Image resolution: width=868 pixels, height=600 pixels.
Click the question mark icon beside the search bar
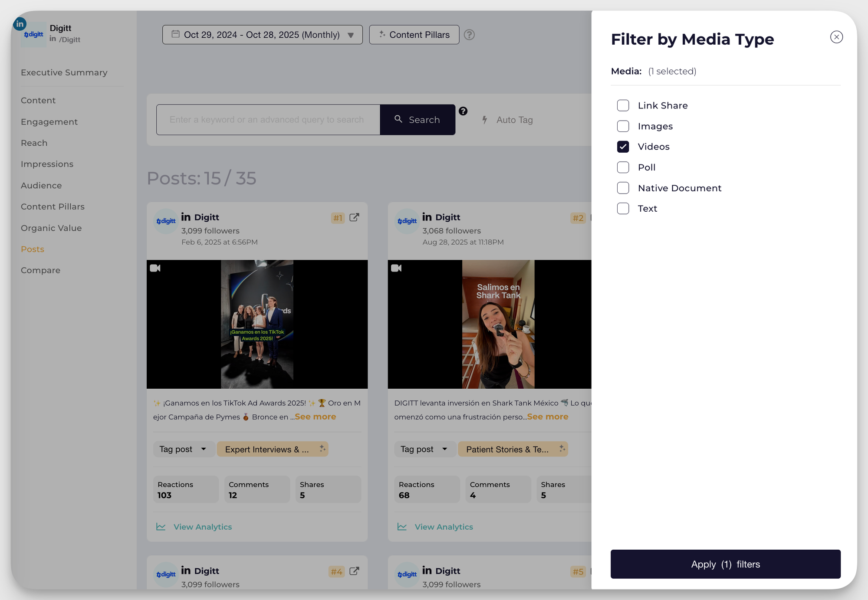tap(463, 111)
